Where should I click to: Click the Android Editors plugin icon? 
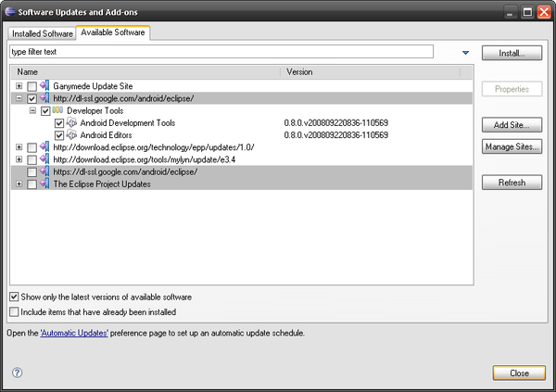[x=70, y=134]
